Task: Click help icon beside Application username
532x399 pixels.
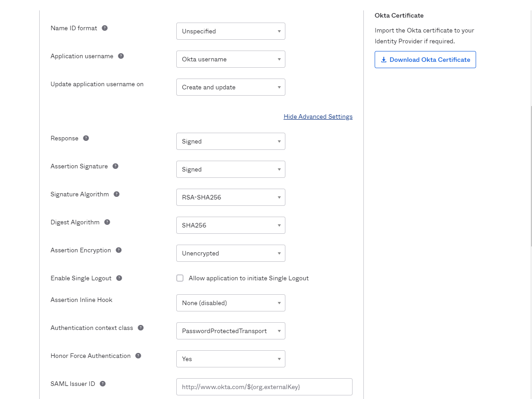Action: [121, 56]
